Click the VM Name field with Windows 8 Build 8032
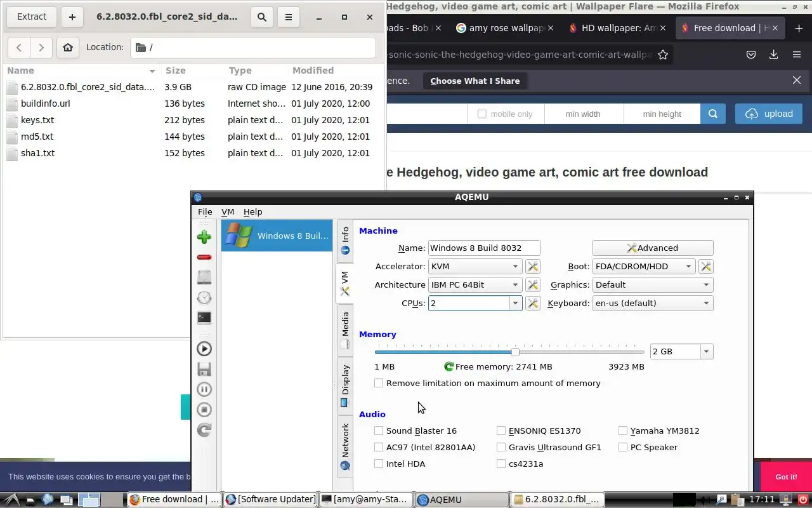 click(484, 248)
